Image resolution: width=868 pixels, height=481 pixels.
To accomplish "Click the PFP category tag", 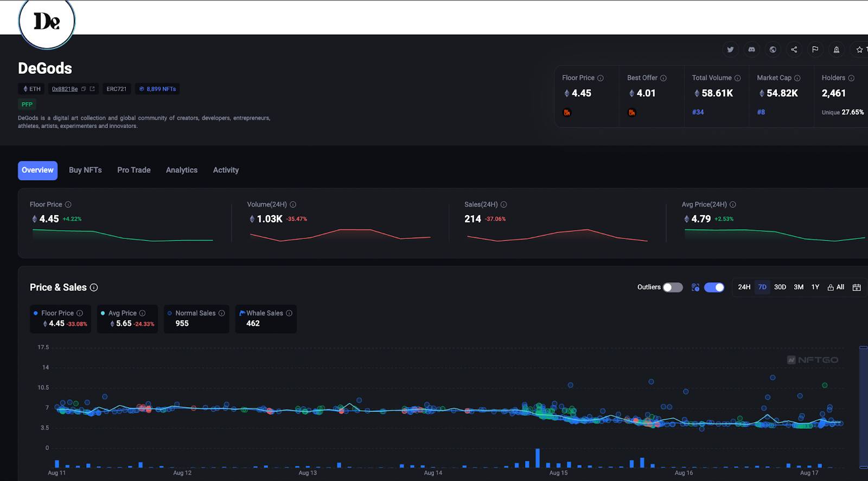I will click(x=27, y=104).
